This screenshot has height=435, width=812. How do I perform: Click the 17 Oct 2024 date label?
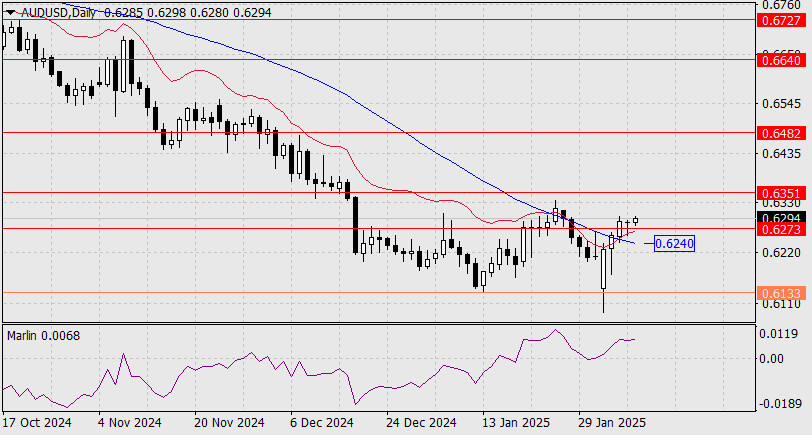pyautogui.click(x=37, y=423)
